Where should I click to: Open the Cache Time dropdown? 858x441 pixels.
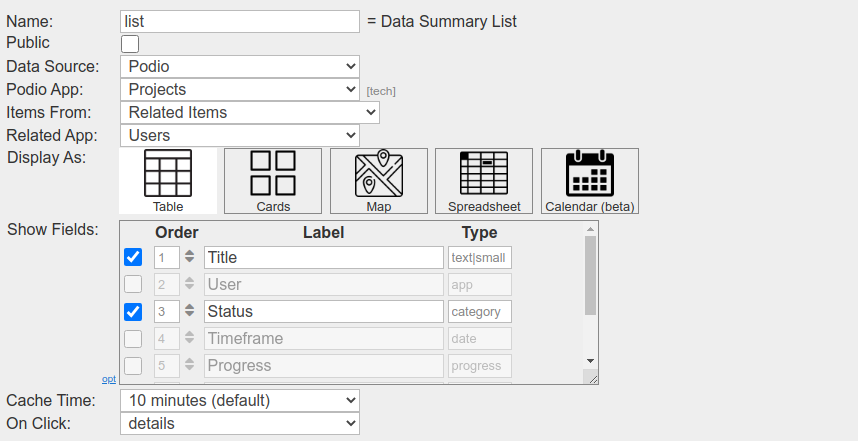coord(239,401)
